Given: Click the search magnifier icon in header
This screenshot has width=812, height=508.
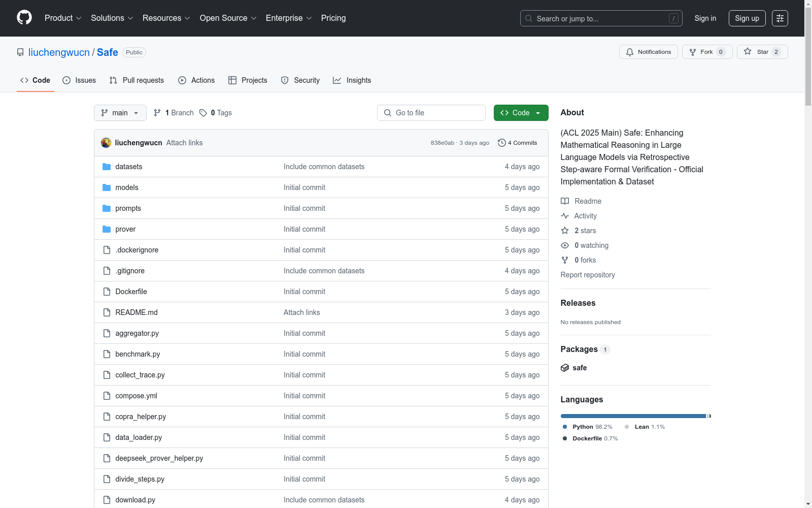Looking at the screenshot, I should coord(529,18).
